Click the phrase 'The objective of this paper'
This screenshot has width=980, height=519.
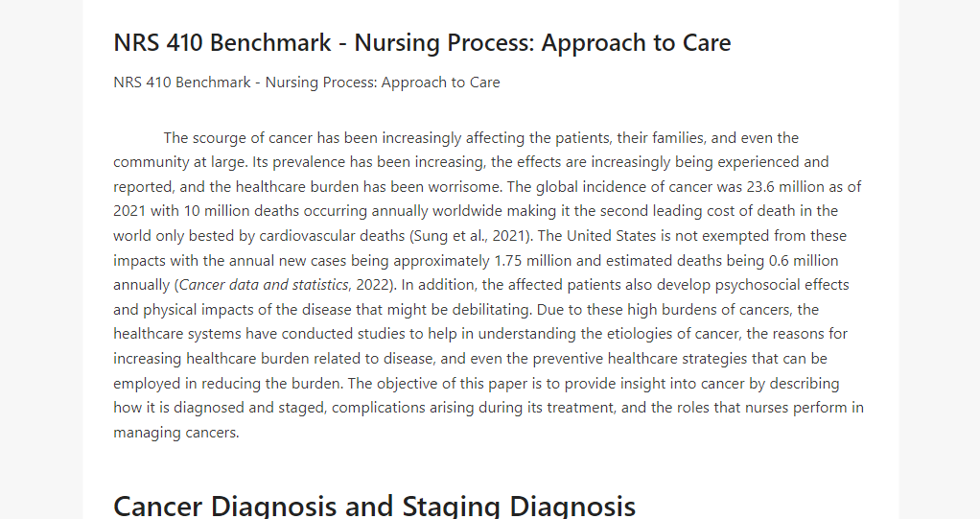point(453,384)
